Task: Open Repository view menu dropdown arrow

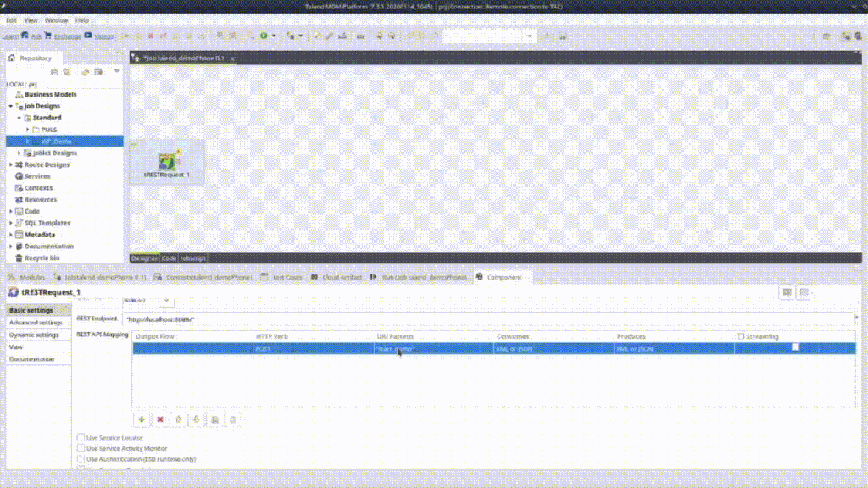Action: [117, 71]
